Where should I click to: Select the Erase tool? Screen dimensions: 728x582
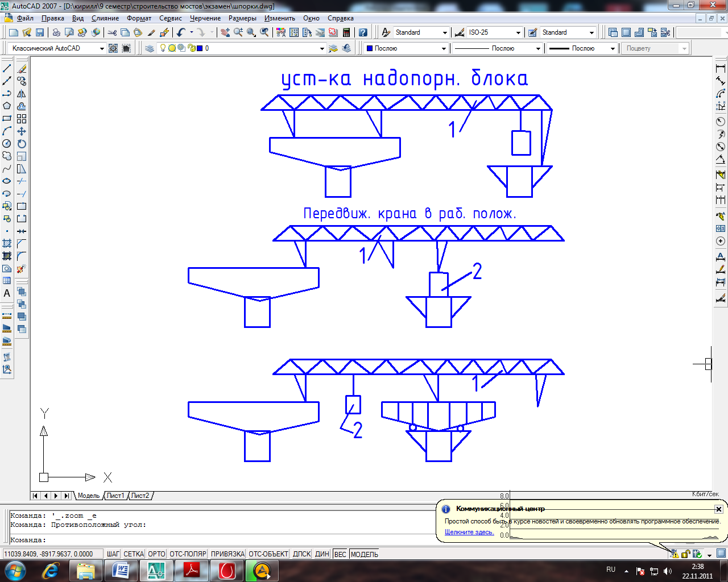[22, 69]
